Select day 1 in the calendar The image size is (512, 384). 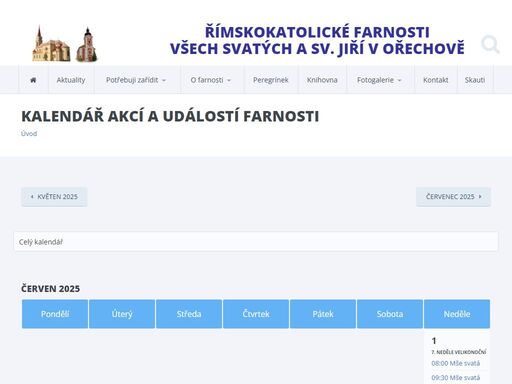tap(434, 341)
